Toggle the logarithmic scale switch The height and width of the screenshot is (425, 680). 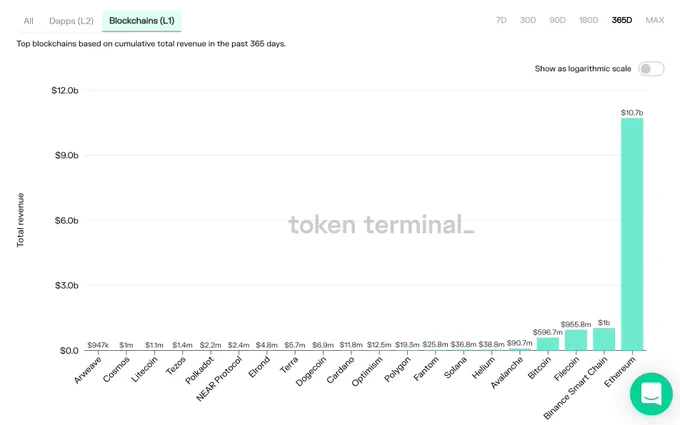(x=651, y=69)
